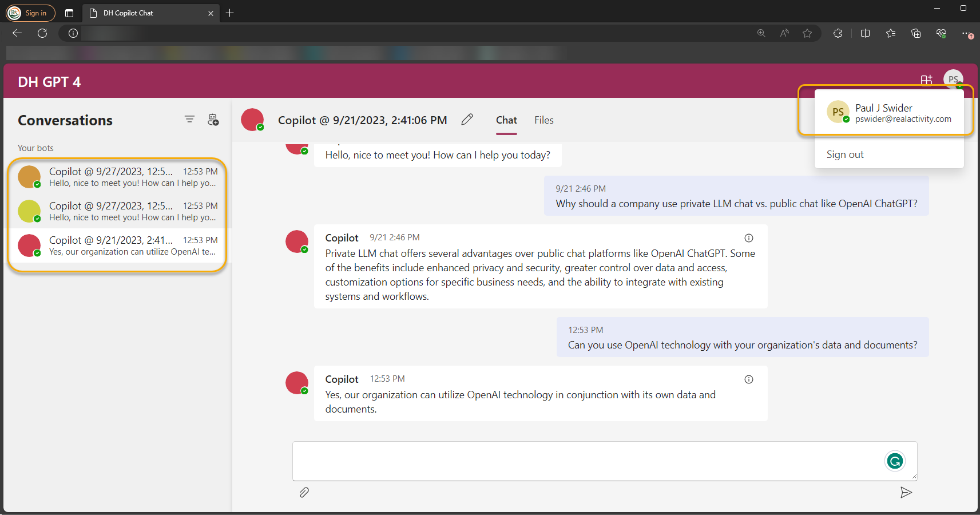
Task: Click 'Your bots' label
Action: pyautogui.click(x=35, y=148)
